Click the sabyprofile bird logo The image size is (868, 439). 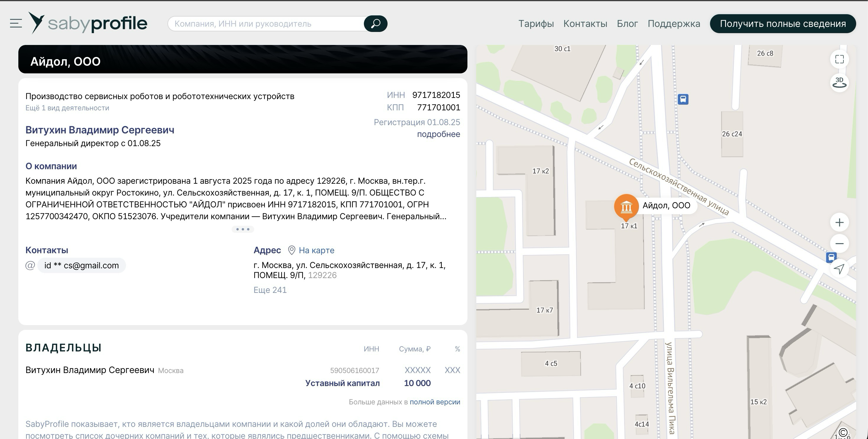pos(36,22)
